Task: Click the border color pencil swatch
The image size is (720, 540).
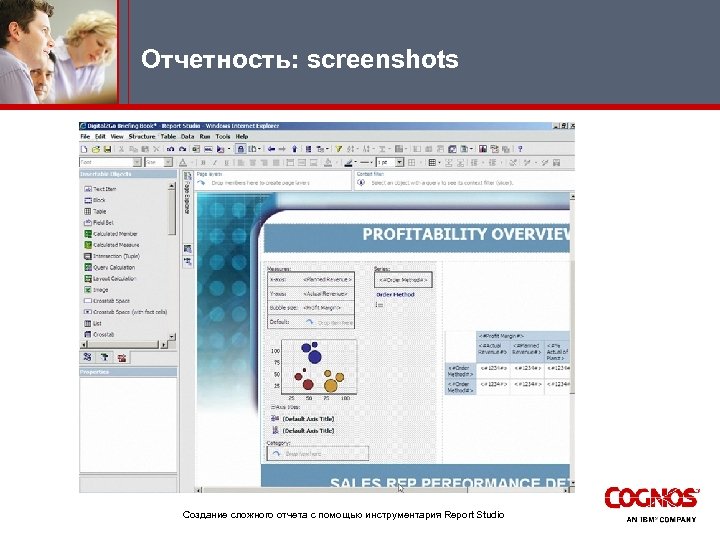Action: [349, 163]
